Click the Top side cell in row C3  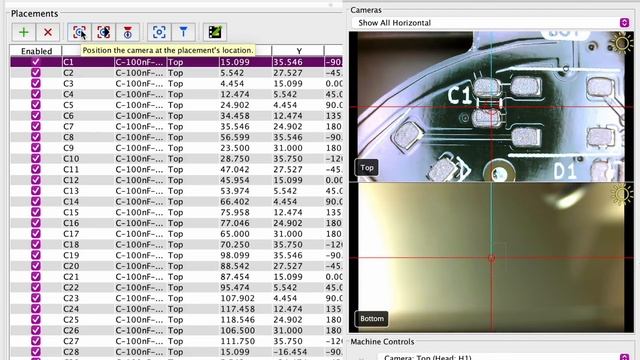click(176, 83)
